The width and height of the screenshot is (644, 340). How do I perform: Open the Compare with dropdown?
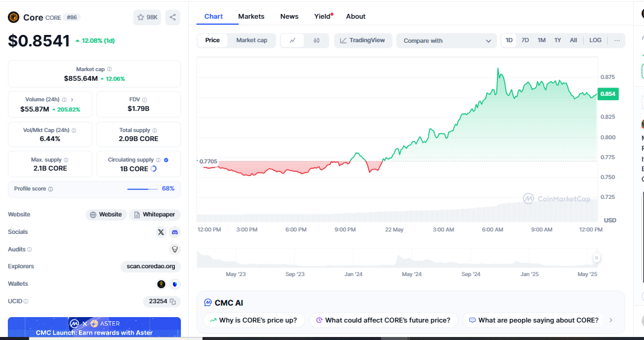tap(446, 40)
